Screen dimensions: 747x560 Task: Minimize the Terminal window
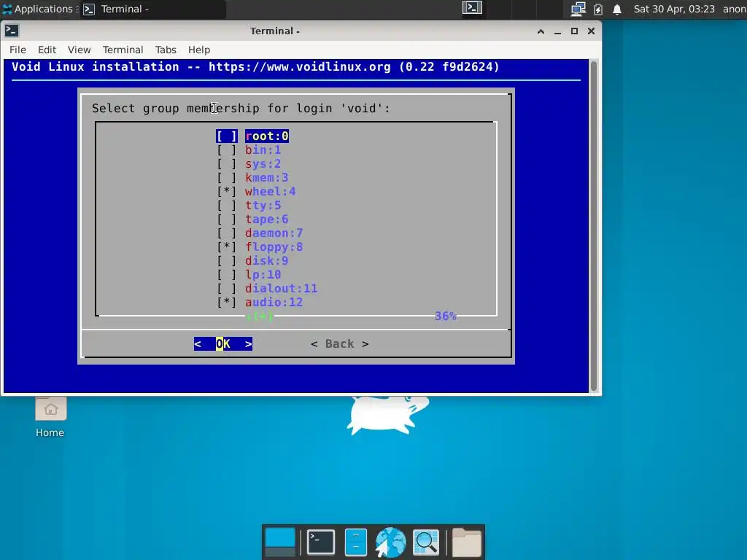pos(557,31)
